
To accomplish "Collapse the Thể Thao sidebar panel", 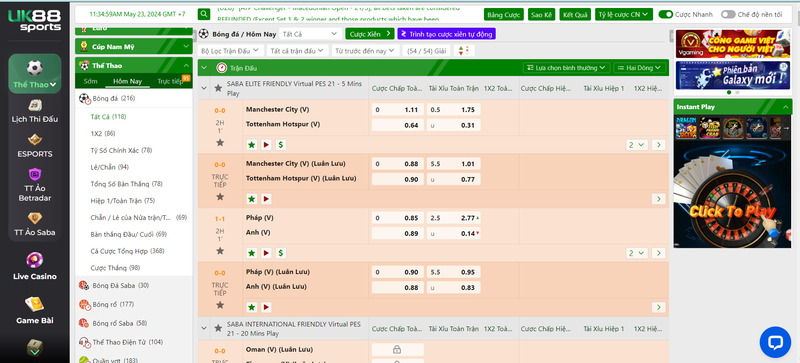I will point(186,65).
